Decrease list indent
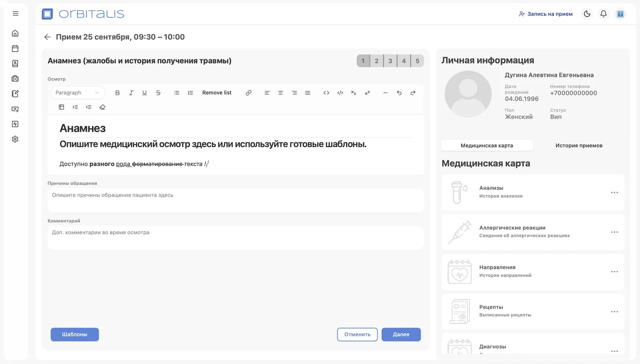Viewport: 640px width, 364px height. 89,107
